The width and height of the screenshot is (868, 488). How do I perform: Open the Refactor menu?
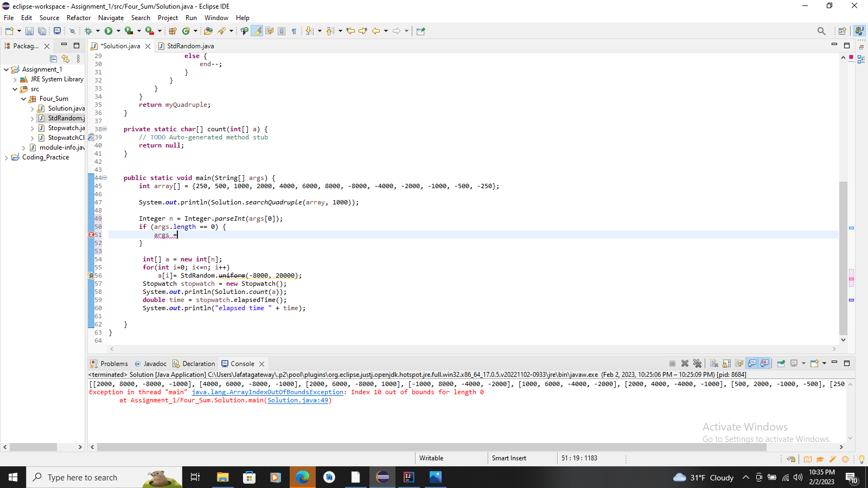78,17
